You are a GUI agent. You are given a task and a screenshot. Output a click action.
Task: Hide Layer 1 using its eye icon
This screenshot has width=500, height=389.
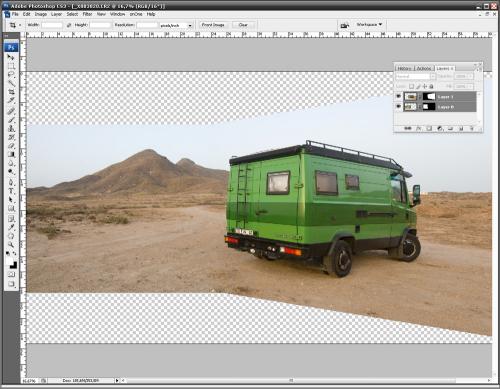coord(398,97)
